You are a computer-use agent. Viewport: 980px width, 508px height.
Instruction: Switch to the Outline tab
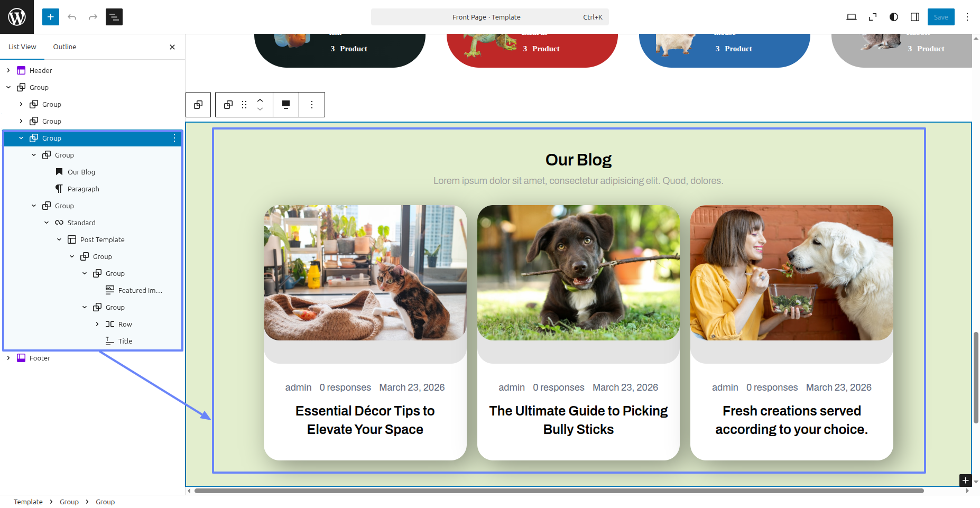[64, 47]
